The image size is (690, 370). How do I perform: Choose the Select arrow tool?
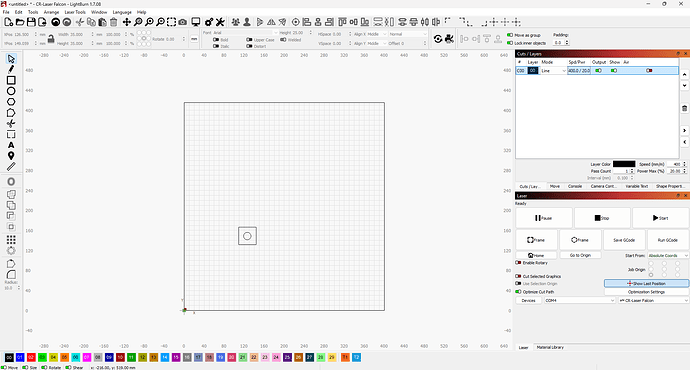tap(11, 59)
